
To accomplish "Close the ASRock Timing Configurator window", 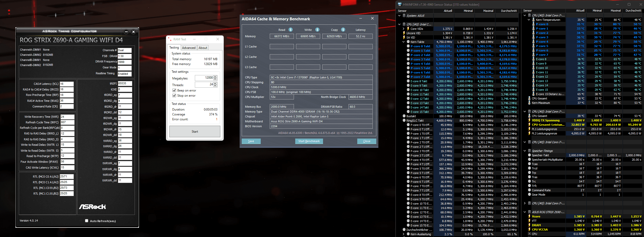I will (x=133, y=32).
